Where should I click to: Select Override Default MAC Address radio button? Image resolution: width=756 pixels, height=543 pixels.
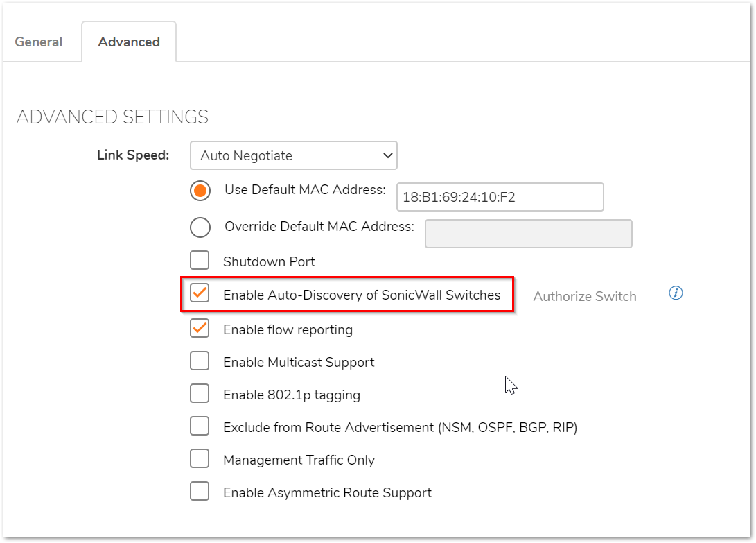[200, 227]
